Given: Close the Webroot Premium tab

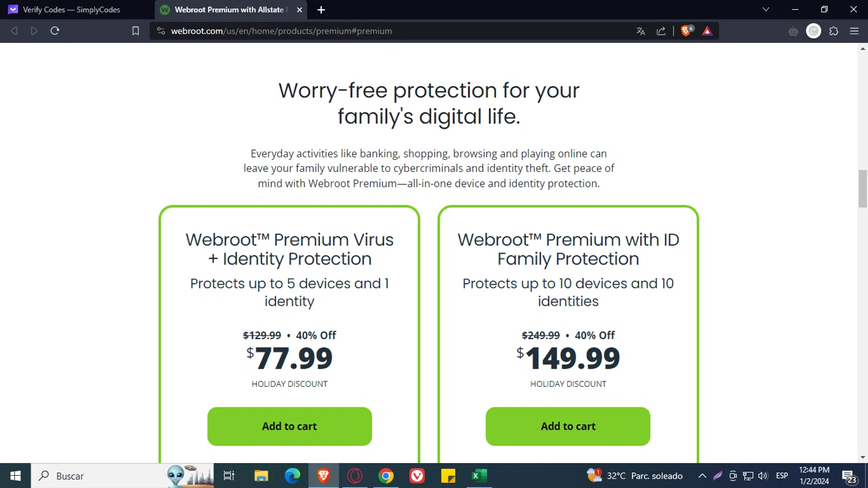Looking at the screenshot, I should tap(299, 10).
